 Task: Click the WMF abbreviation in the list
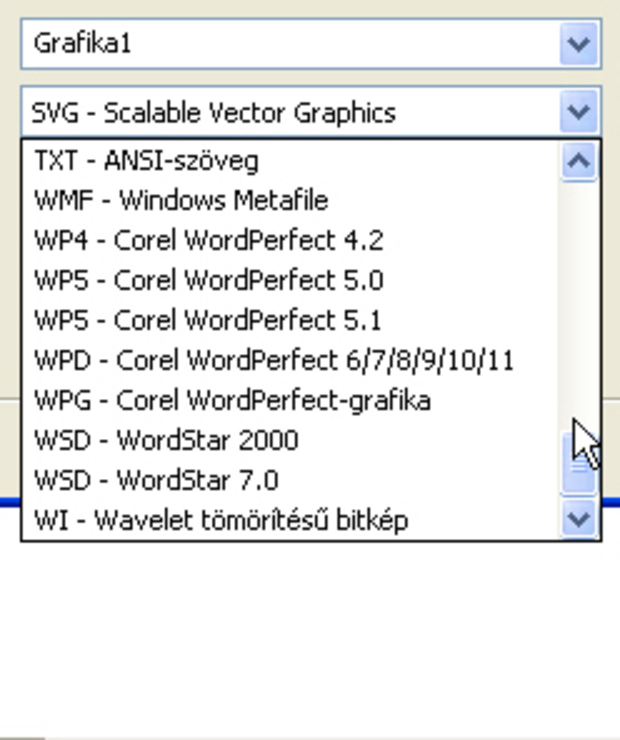tap(63, 200)
